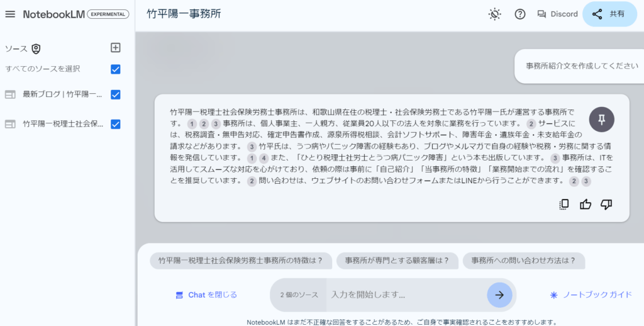Click the 共有 share button
This screenshot has height=326, width=644.
point(609,14)
